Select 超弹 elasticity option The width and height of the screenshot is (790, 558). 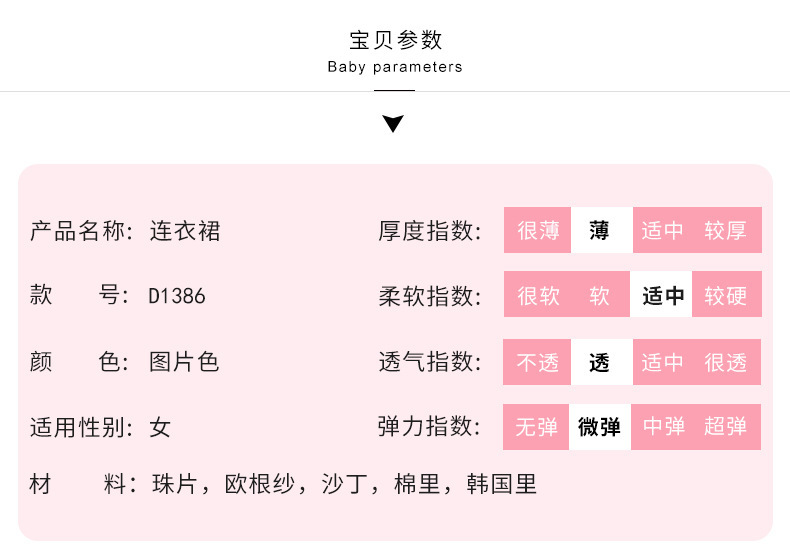click(726, 427)
